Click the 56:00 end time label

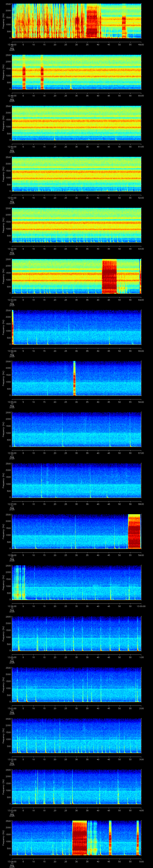point(141,402)
